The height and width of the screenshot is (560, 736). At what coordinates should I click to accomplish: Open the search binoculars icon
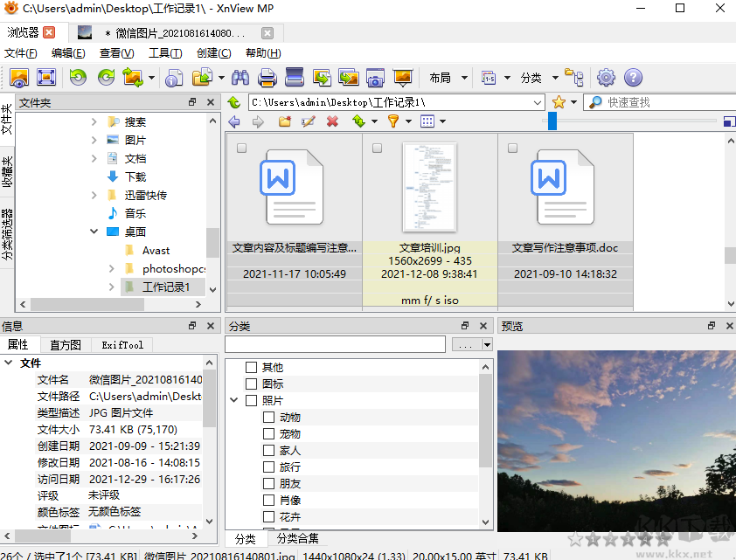[x=240, y=78]
